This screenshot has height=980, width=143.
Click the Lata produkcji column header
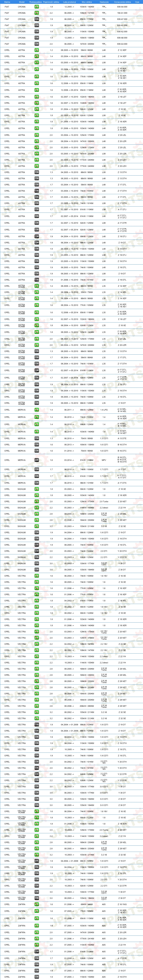pos(69,2)
